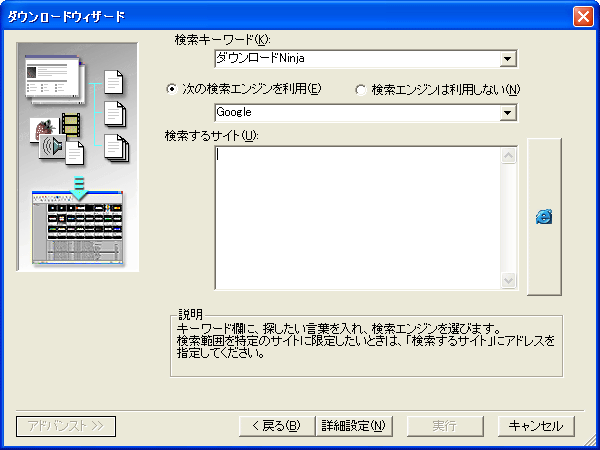
Task: Click the scroll up arrow of site list
Action: (x=509, y=156)
